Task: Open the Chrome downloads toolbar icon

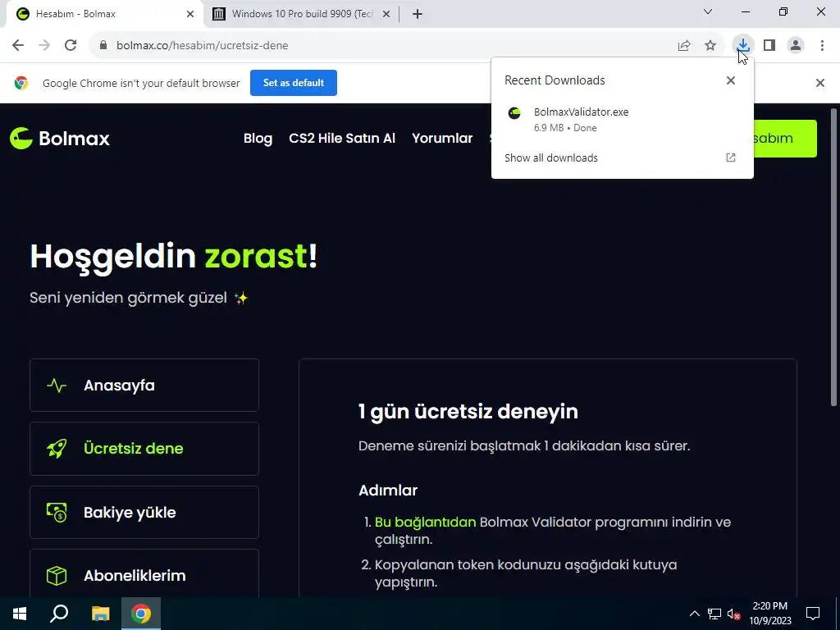Action: click(x=743, y=46)
